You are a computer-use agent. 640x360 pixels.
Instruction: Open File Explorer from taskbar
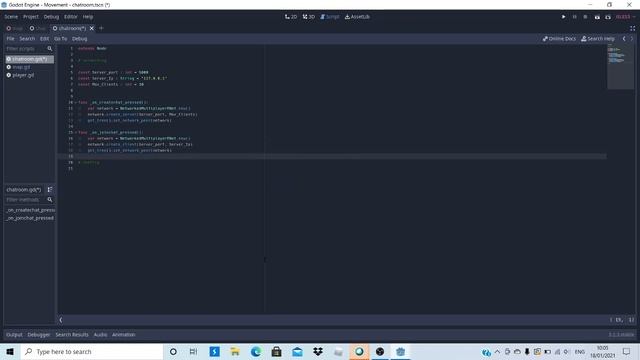[x=235, y=351]
